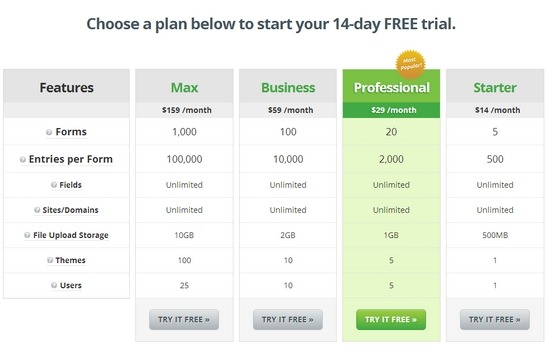The width and height of the screenshot is (549, 361).
Task: Click the Professional plan heading
Action: [x=391, y=88]
